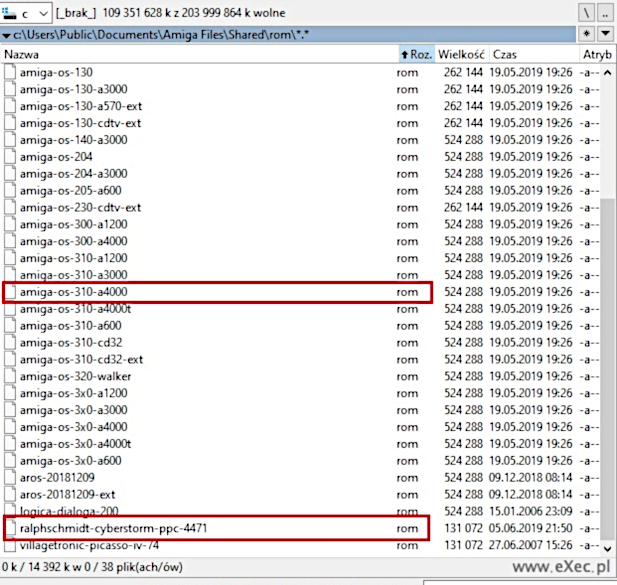Select file icon of amiga-os-205-a600
Viewport: 617px width, 585px height.
tap(10, 190)
